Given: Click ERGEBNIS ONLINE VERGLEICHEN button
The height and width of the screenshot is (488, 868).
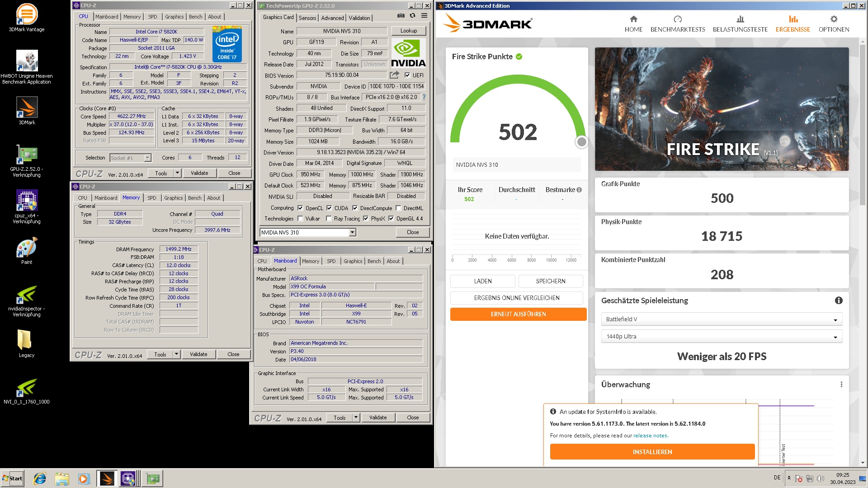Looking at the screenshot, I should (516, 298).
